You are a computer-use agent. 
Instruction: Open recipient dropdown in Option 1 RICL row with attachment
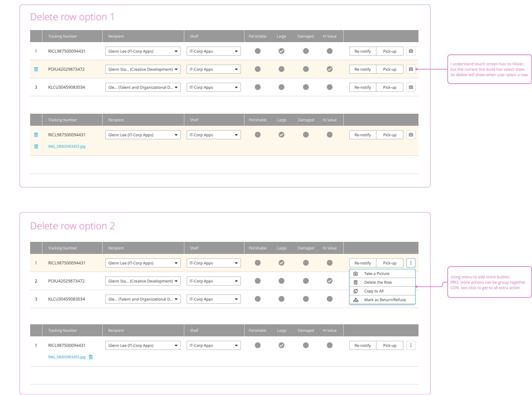[x=143, y=135]
